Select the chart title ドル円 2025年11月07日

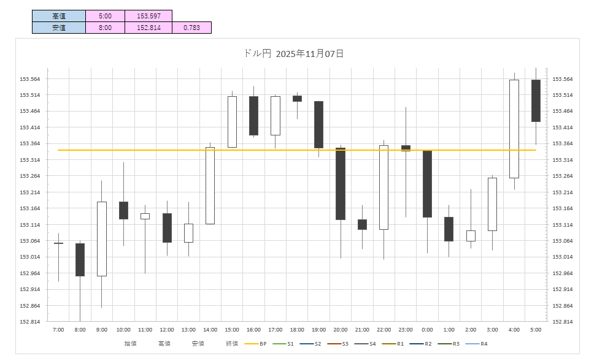point(293,54)
